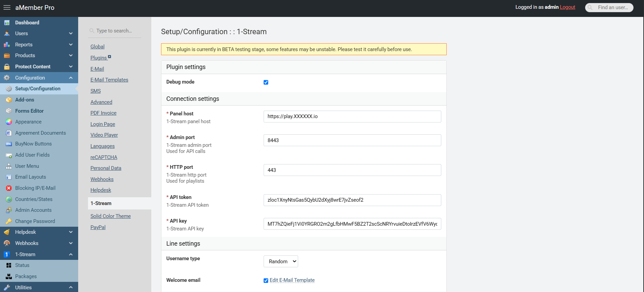Collapse the Utilities menu chevron
Screen dimensions: 644x292
[71, 288]
